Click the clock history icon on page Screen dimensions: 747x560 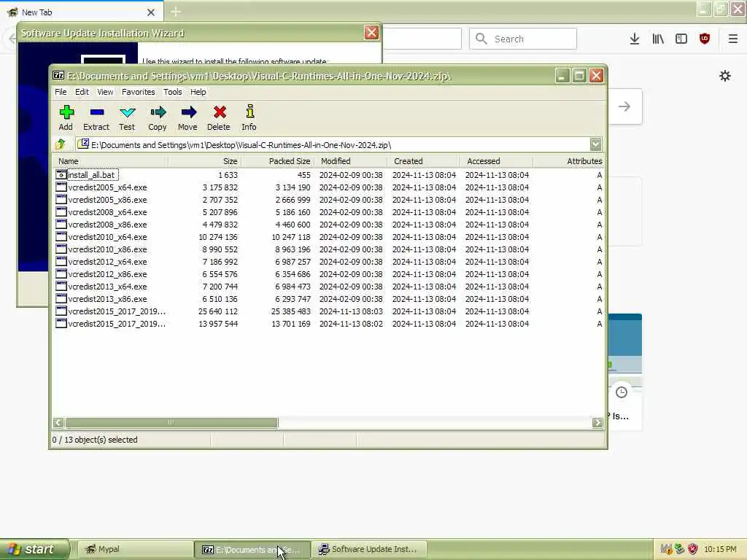[622, 392]
